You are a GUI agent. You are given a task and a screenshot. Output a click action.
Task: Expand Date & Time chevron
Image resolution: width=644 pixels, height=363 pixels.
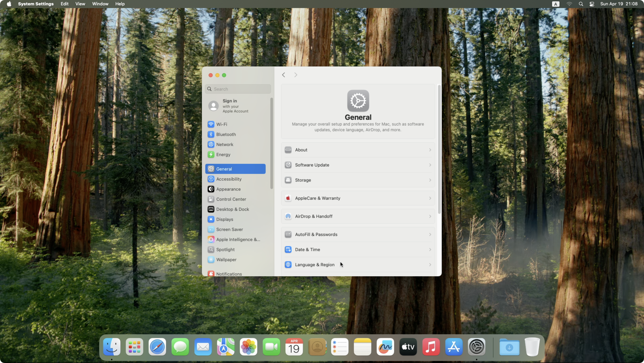click(430, 250)
